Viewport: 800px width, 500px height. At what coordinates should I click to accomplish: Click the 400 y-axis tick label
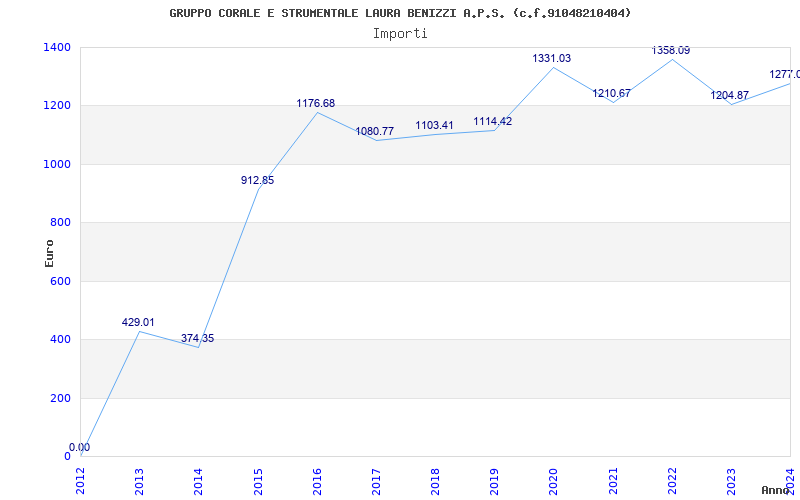tap(61, 339)
